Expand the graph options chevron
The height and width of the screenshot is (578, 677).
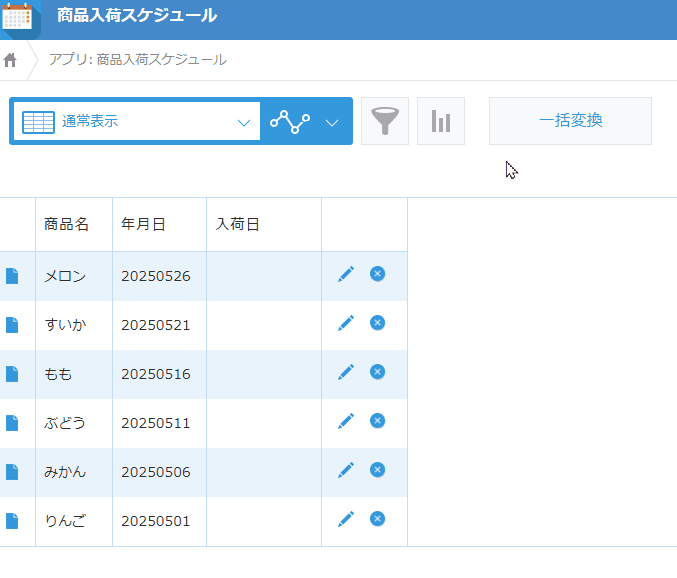pyautogui.click(x=332, y=123)
